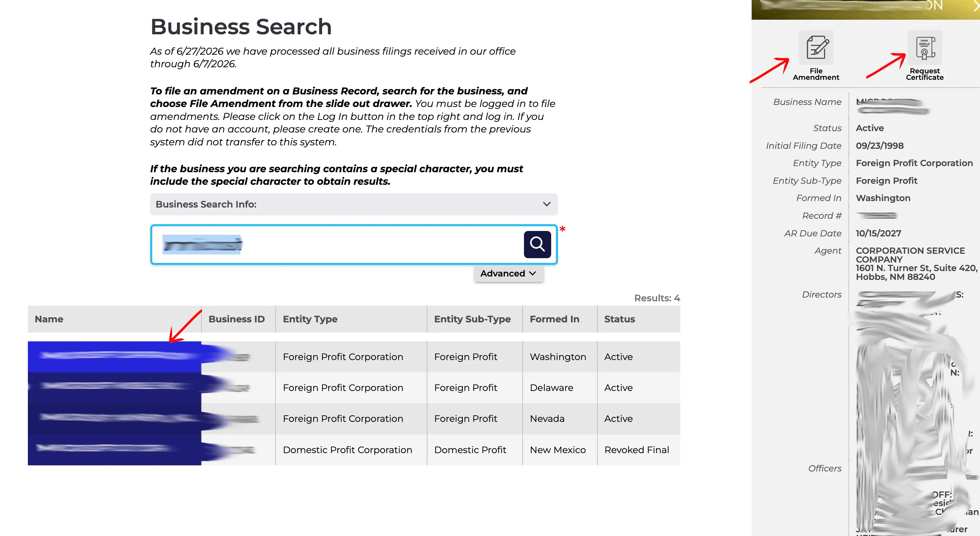Click the Business Search page heading
The image size is (980, 536).
coord(241,26)
